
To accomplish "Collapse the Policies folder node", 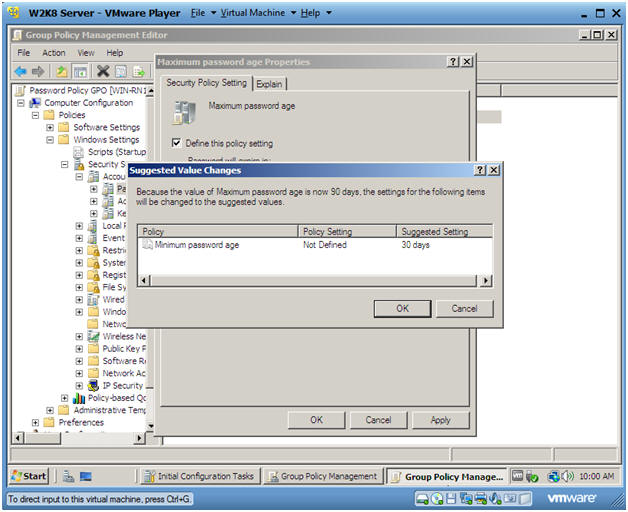I will (x=35, y=115).
